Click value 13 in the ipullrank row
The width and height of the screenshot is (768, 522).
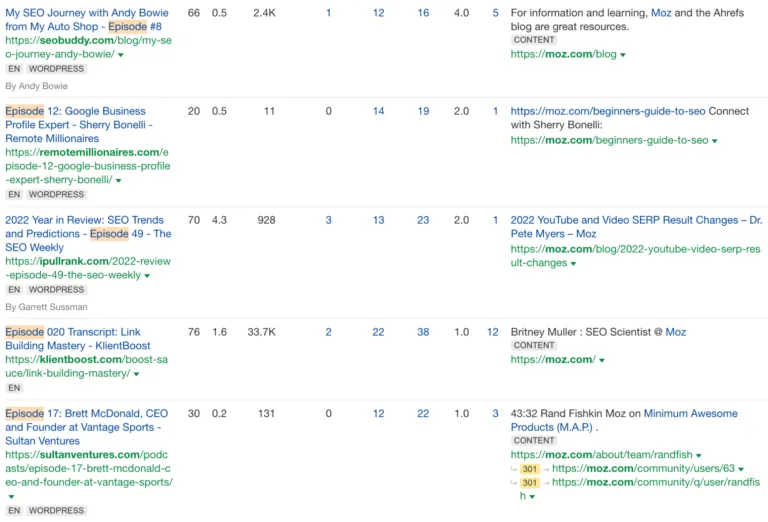pos(378,220)
